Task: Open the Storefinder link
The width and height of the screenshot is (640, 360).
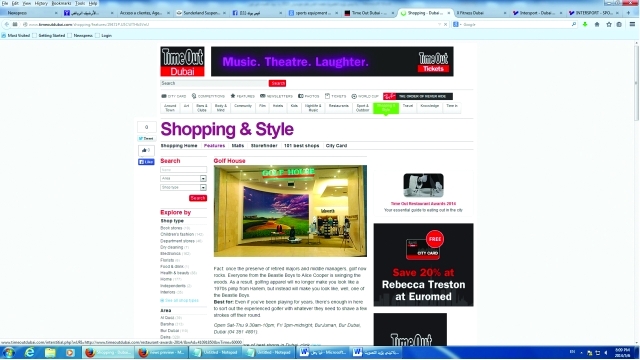Action: [x=264, y=146]
